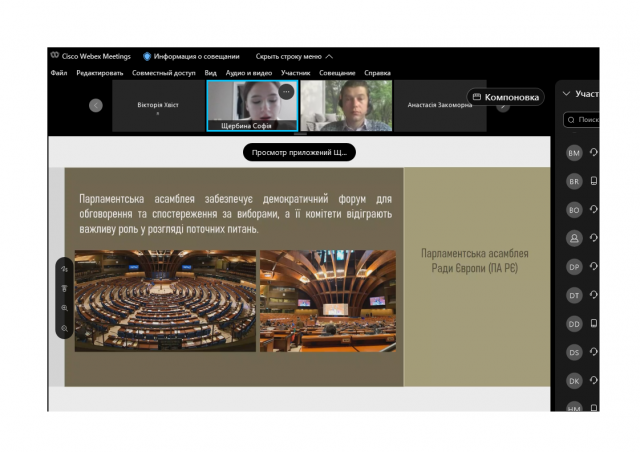Open the Совещание menu
Image resolution: width=640 pixels, height=452 pixels.
pyautogui.click(x=337, y=73)
